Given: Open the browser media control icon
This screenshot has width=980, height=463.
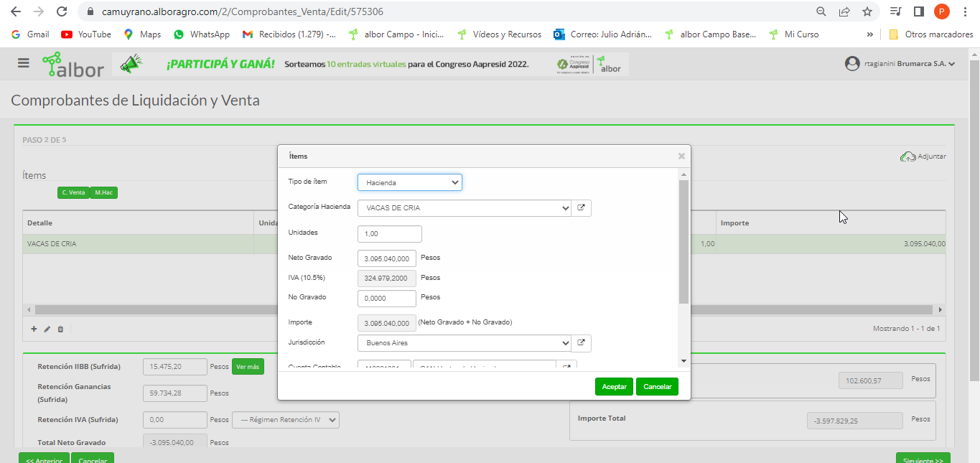Looking at the screenshot, I should click(895, 11).
